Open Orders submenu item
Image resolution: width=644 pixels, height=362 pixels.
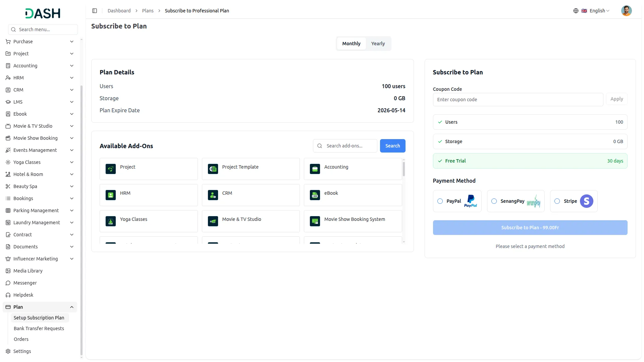pyautogui.click(x=21, y=339)
